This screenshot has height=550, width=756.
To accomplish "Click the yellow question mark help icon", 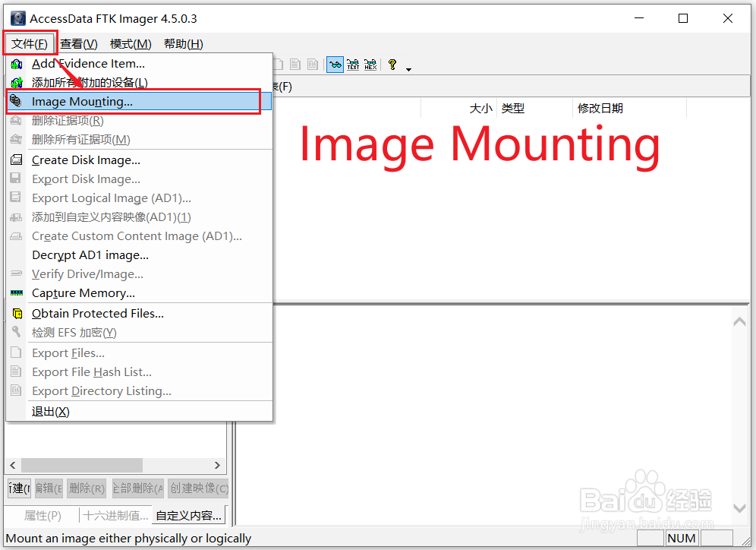I will [x=392, y=64].
